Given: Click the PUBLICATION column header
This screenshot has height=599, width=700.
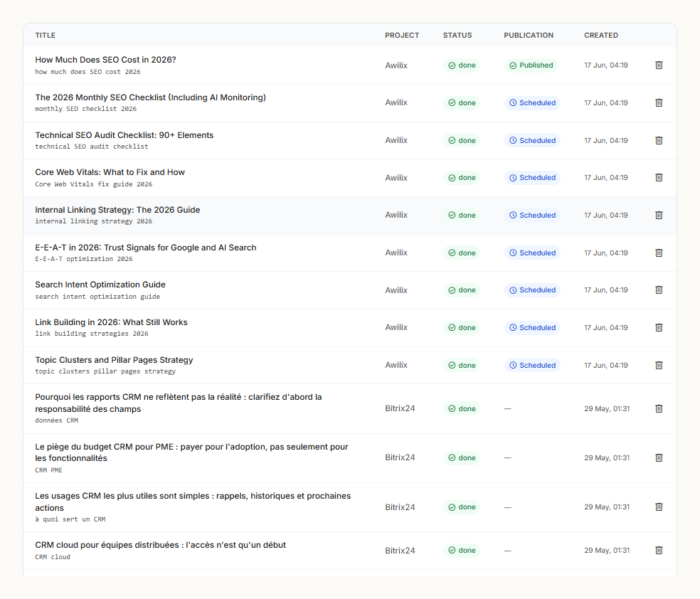Looking at the screenshot, I should 529,36.
